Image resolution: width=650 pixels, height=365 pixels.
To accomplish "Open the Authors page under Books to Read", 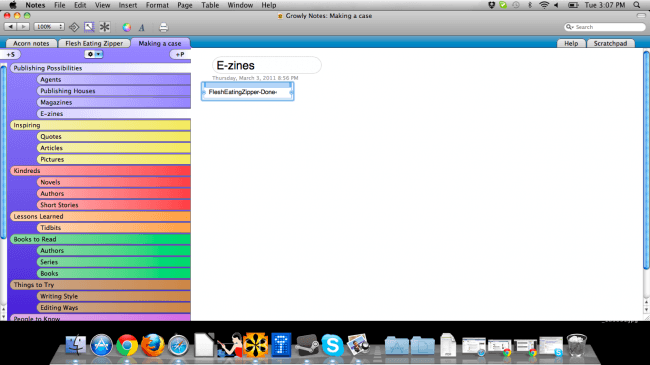I will pyautogui.click(x=114, y=251).
